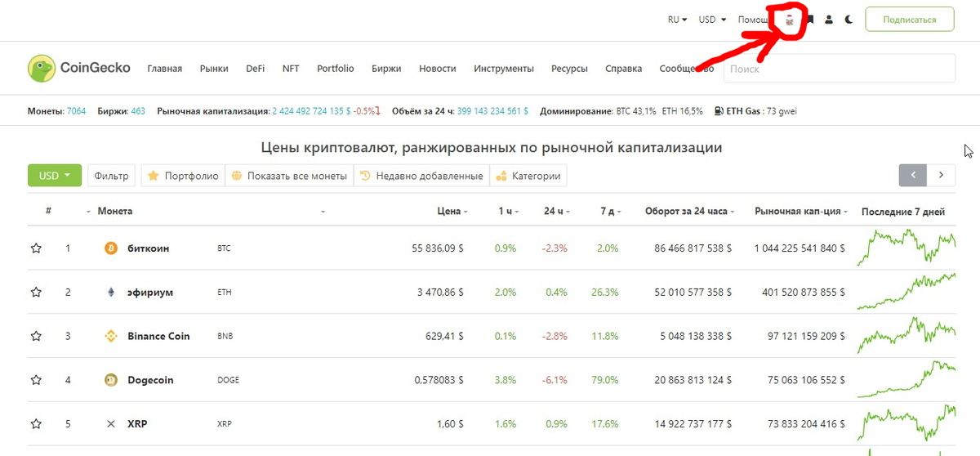
Task: Open the Binance Coin link
Action: click(x=158, y=336)
